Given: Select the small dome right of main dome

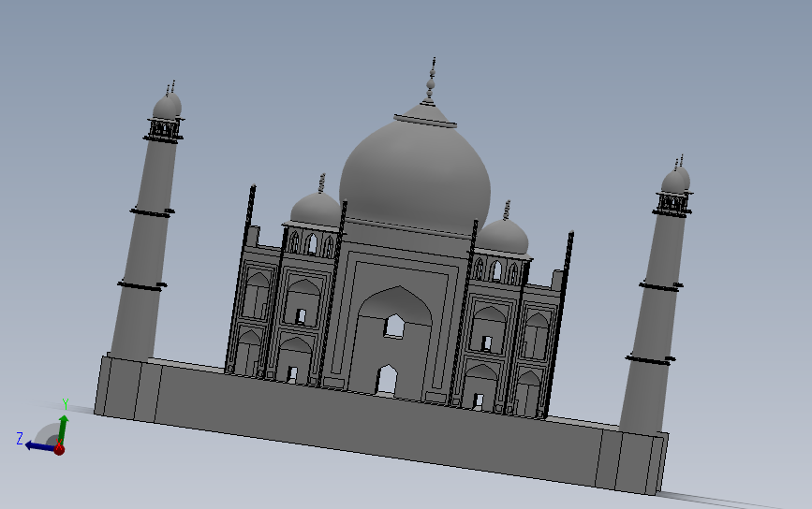Looking at the screenshot, I should (x=502, y=237).
